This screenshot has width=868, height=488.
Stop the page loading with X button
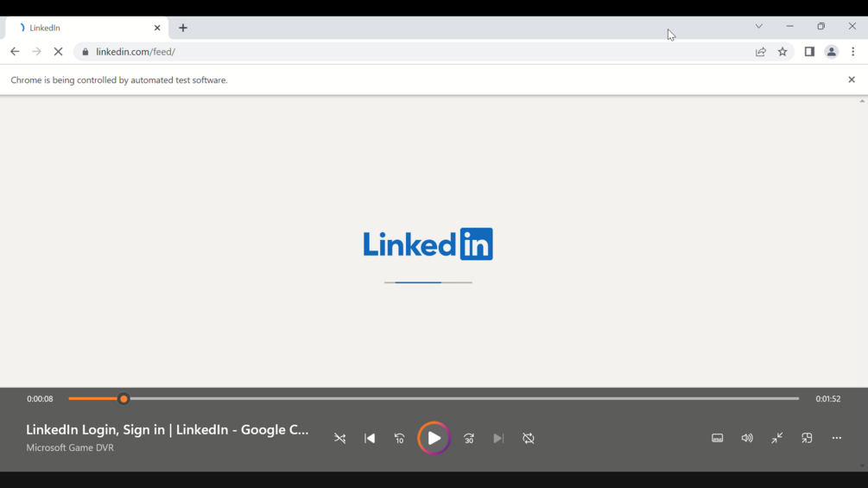point(58,52)
